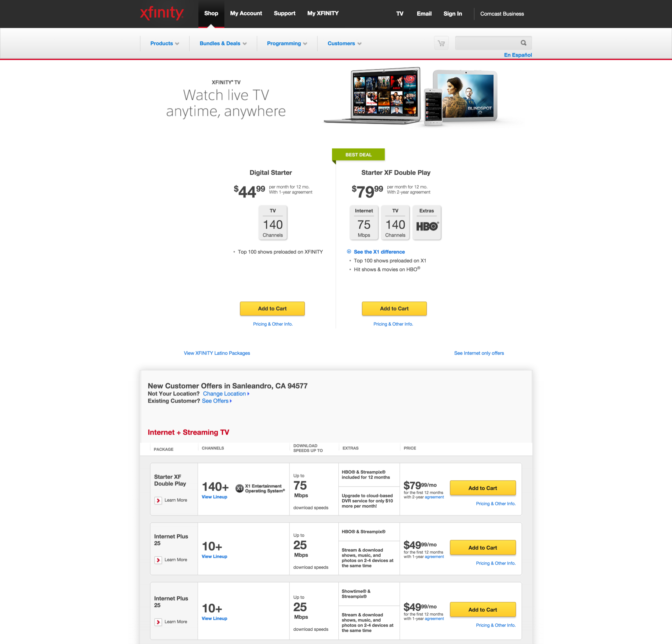Image resolution: width=672 pixels, height=644 pixels.
Task: Click the xfinity logo
Action: [162, 13]
